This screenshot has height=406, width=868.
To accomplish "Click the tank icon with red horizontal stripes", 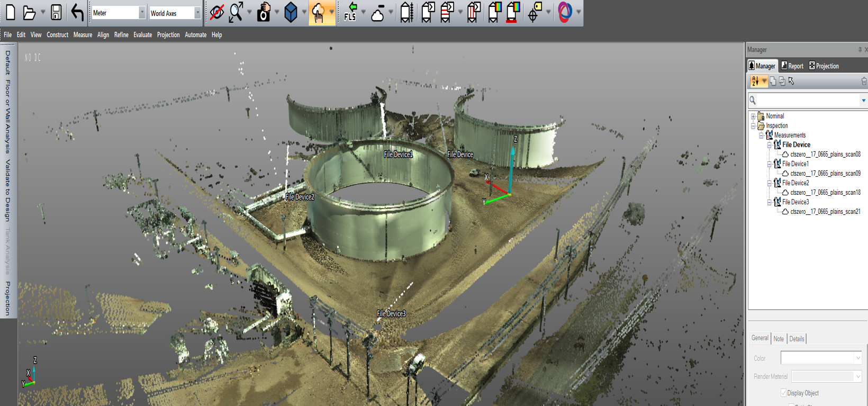I will coord(447,12).
